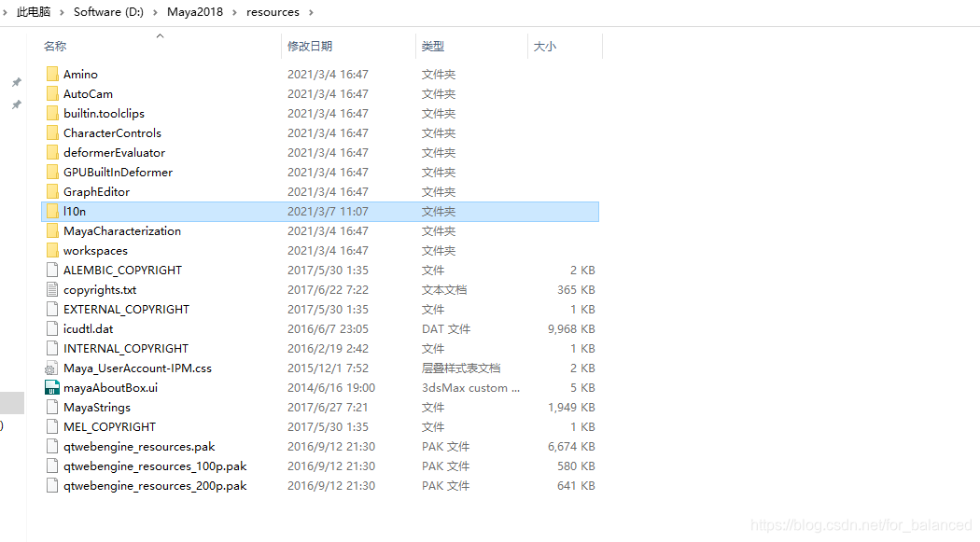Click the GraphEditor folder icon
Image resolution: width=980 pixels, height=542 pixels.
[x=52, y=191]
